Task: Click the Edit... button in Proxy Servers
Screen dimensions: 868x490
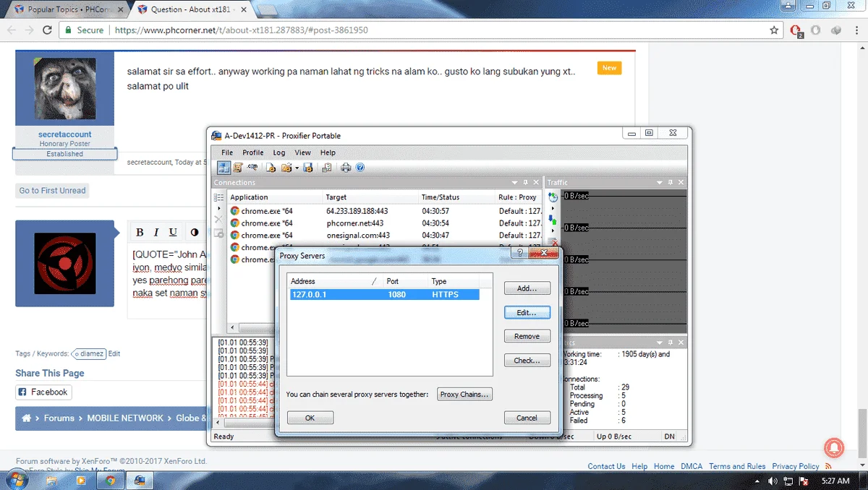Action: (527, 312)
